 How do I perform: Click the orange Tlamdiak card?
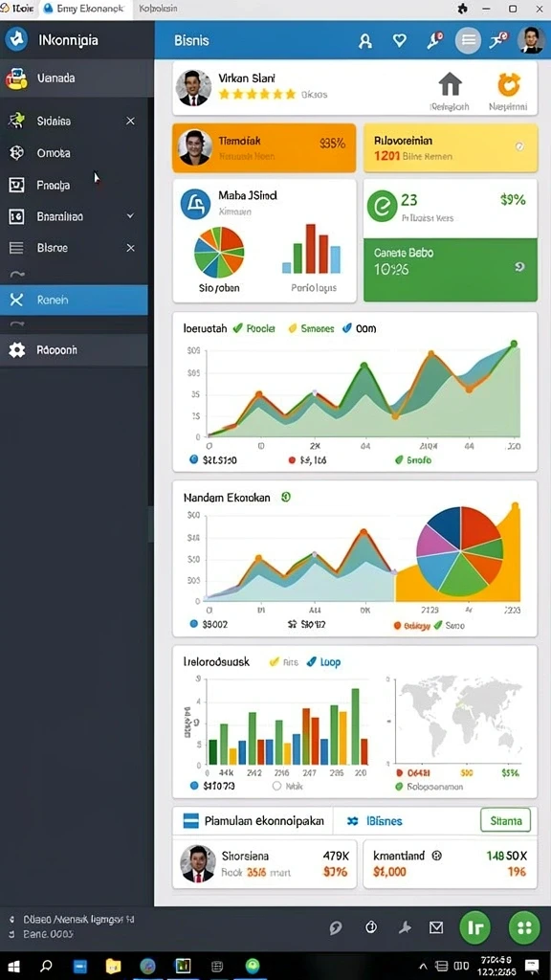(264, 148)
